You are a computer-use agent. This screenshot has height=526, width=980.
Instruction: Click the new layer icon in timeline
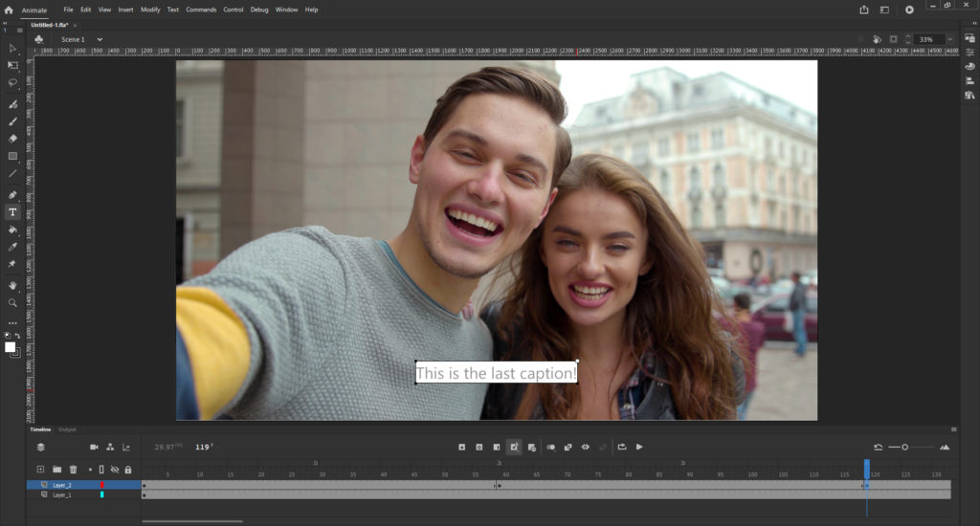tap(40, 470)
